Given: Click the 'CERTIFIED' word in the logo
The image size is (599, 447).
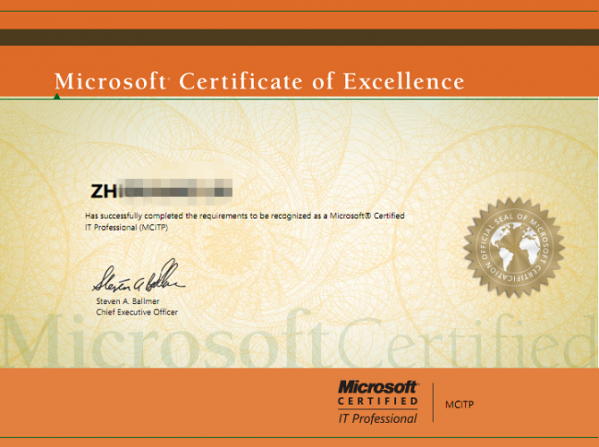Looking at the screenshot, I should click(378, 401).
